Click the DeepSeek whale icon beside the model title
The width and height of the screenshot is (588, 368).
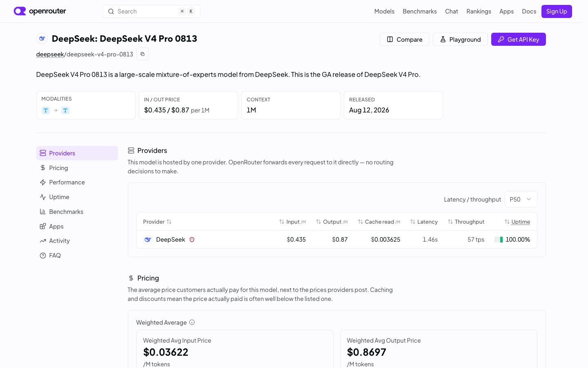coord(42,38)
